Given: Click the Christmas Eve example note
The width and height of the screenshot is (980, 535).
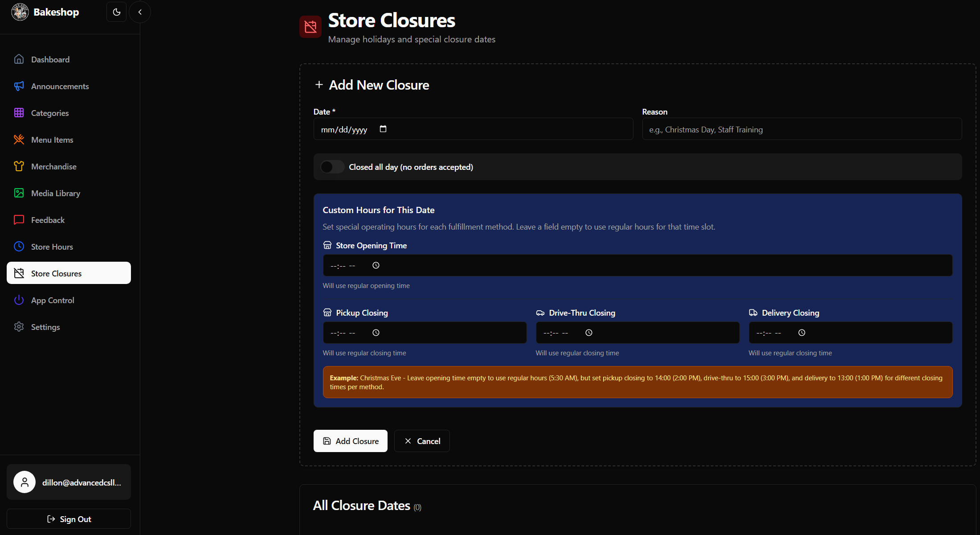Looking at the screenshot, I should coord(637,382).
